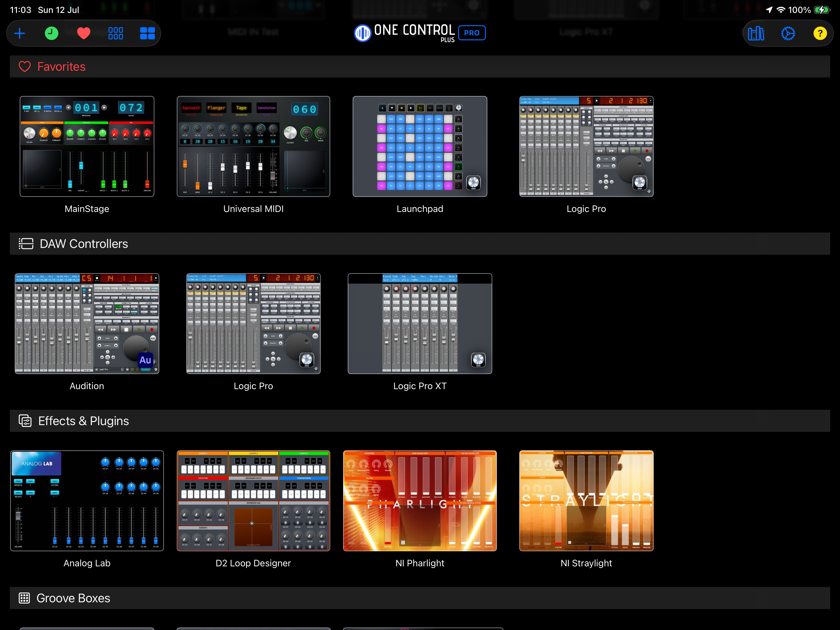Select the Favorites section header
This screenshot has height=630, width=840.
click(x=420, y=66)
